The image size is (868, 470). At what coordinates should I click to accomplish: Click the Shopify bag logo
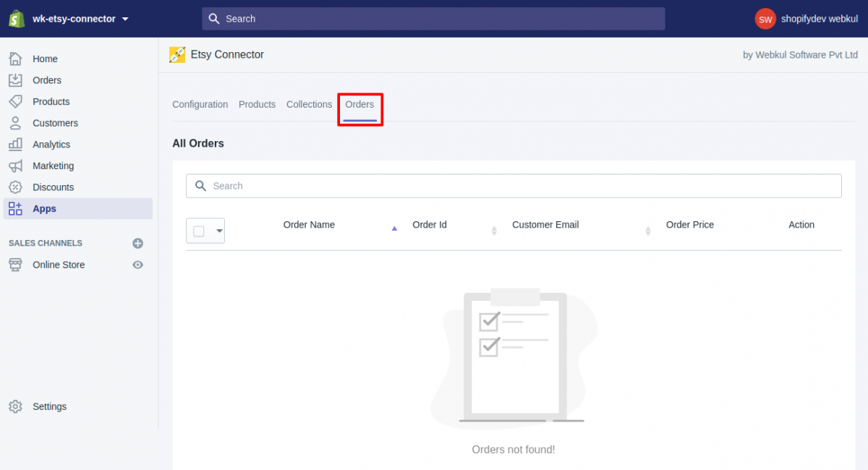click(x=16, y=19)
